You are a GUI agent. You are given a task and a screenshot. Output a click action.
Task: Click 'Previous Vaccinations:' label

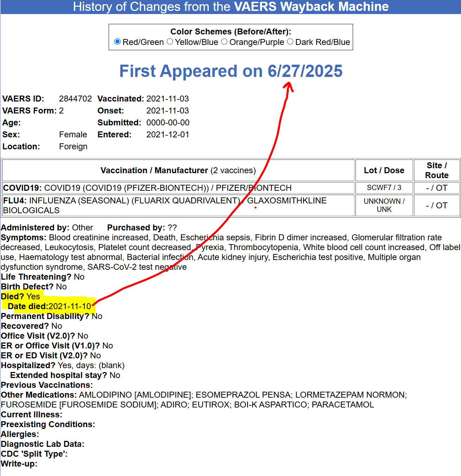point(47,385)
